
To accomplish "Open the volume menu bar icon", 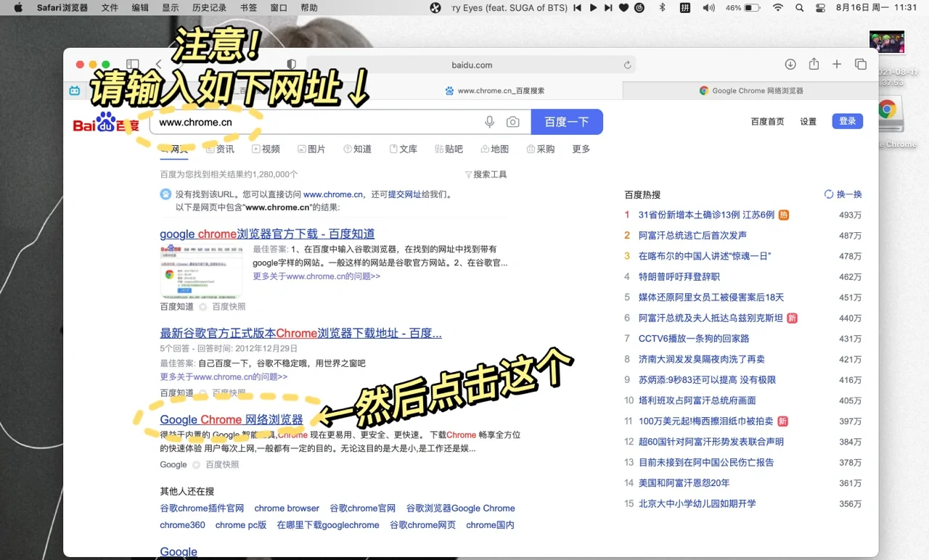I will point(708,8).
